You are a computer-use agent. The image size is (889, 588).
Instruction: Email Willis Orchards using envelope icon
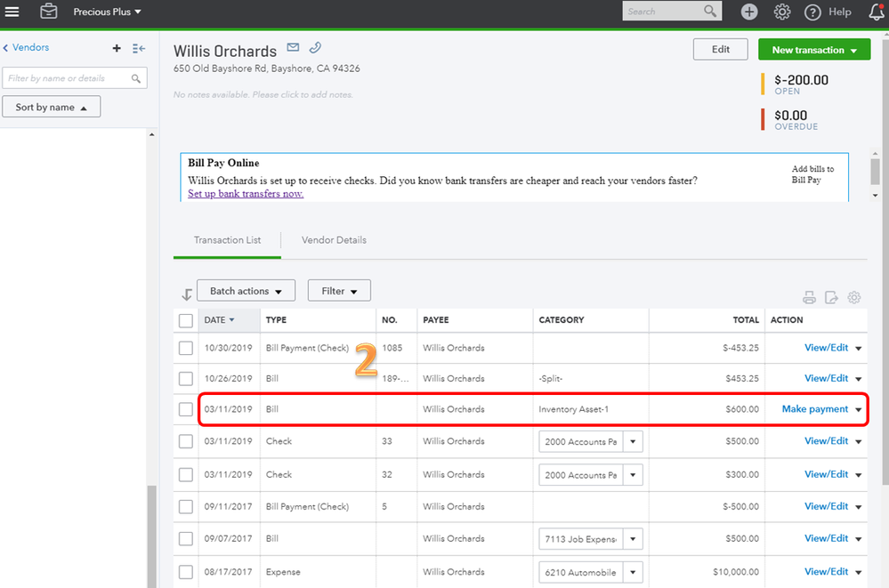click(x=293, y=47)
